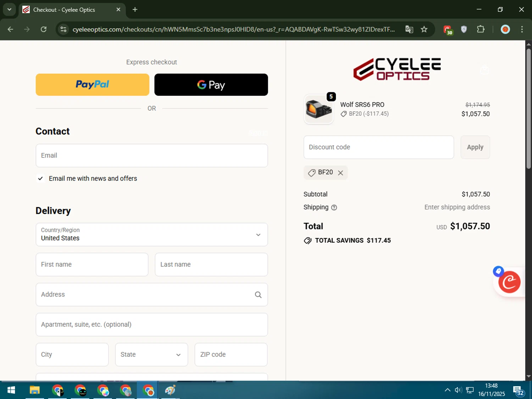Image resolution: width=532 pixels, height=399 pixels.
Task: Click the Wolf SRS6 PRO product thumbnail
Action: pyautogui.click(x=318, y=109)
